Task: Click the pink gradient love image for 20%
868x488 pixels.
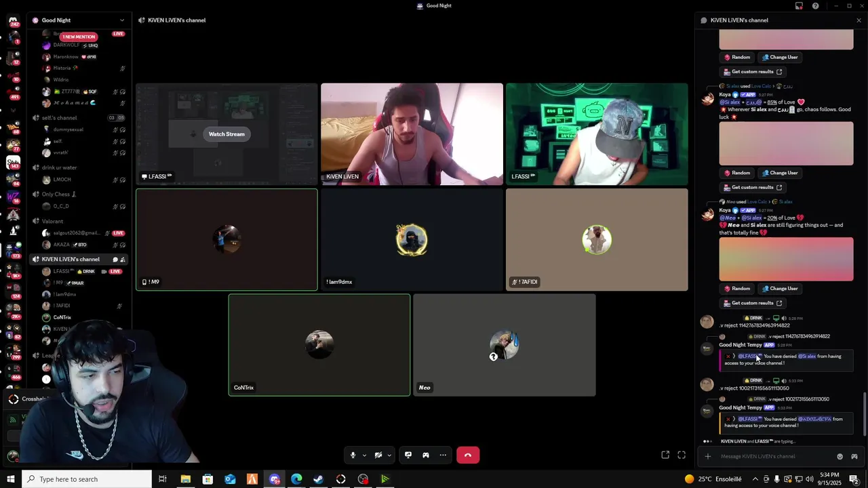Action: (786, 259)
